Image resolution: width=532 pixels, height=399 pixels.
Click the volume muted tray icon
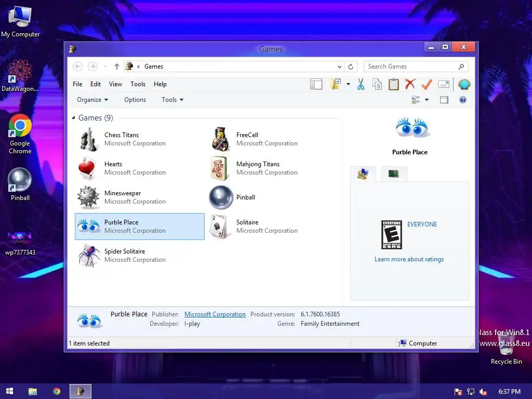(x=483, y=392)
